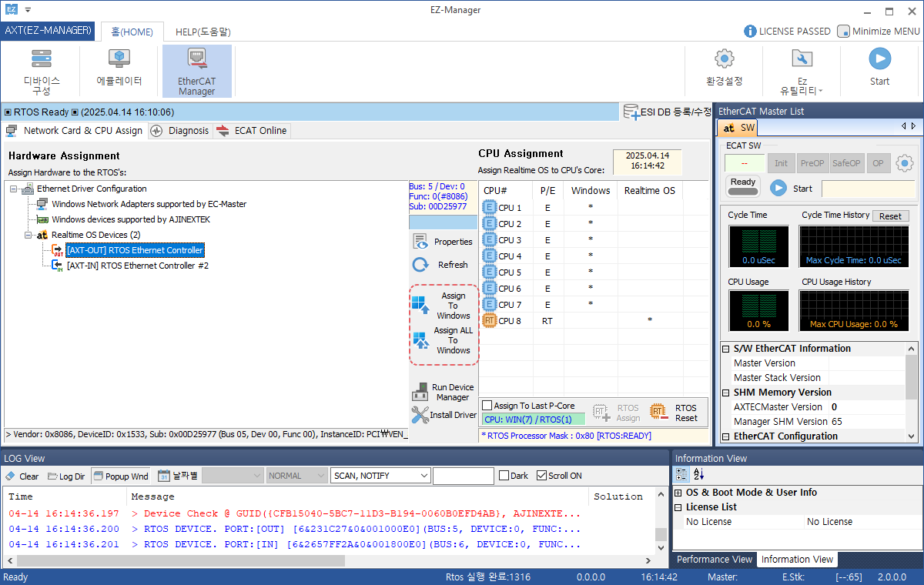This screenshot has height=585, width=924.
Task: Open the application quick access dropdown arrow
Action: (28, 11)
